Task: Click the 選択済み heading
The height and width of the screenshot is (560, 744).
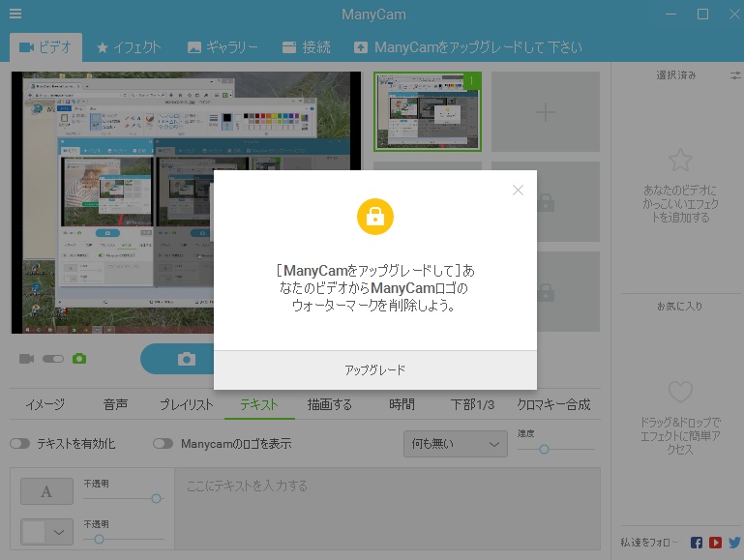Action: pyautogui.click(x=676, y=74)
